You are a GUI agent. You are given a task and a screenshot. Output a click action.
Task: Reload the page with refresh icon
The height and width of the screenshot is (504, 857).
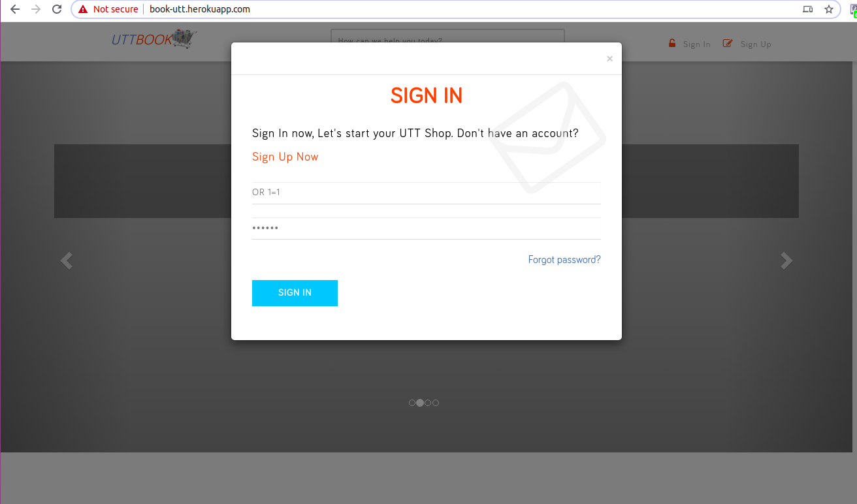click(x=57, y=9)
